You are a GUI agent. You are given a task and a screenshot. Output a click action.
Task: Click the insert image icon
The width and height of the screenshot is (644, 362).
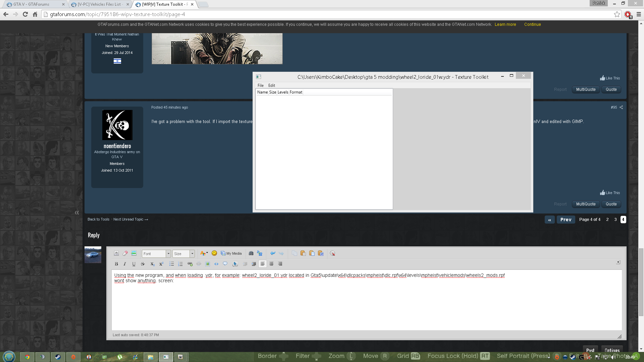click(208, 264)
